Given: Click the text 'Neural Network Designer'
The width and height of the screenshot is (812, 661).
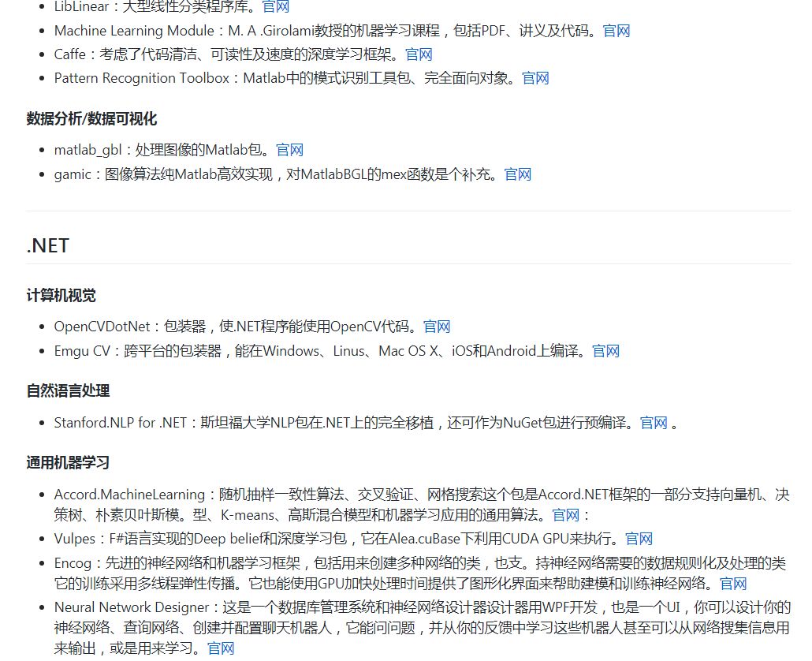Looking at the screenshot, I should [132, 607].
